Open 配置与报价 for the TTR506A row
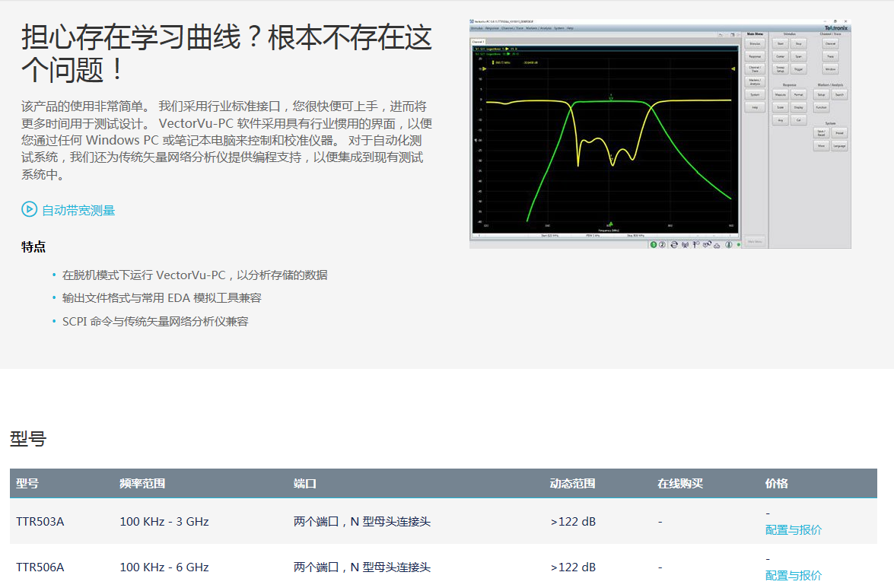Screen dimensions: 894x588 793,576
